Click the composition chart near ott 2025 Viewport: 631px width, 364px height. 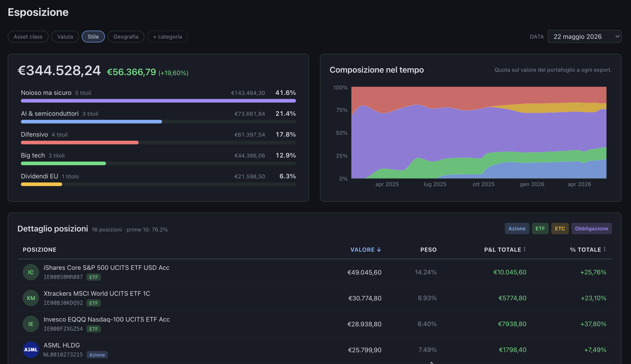(x=483, y=133)
